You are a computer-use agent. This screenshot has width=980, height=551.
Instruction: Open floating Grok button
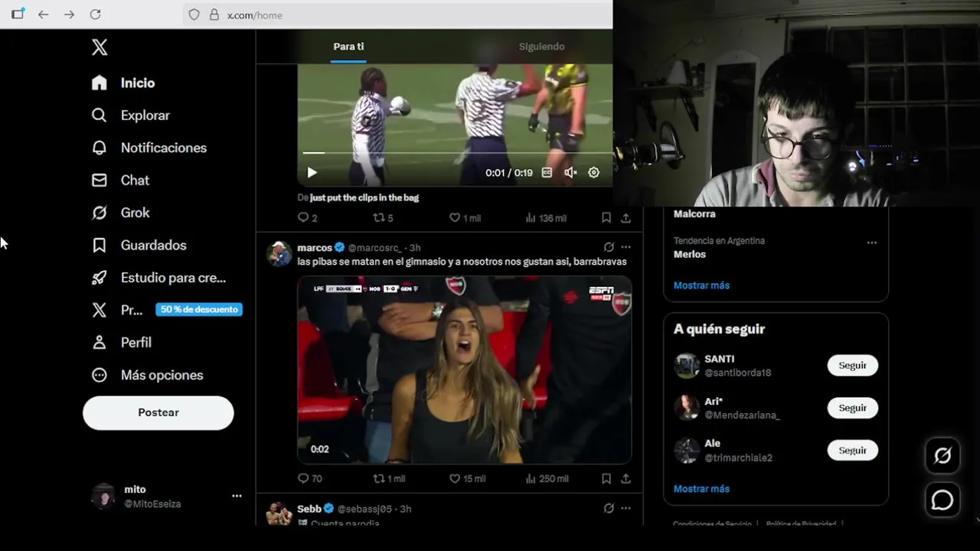click(x=942, y=456)
